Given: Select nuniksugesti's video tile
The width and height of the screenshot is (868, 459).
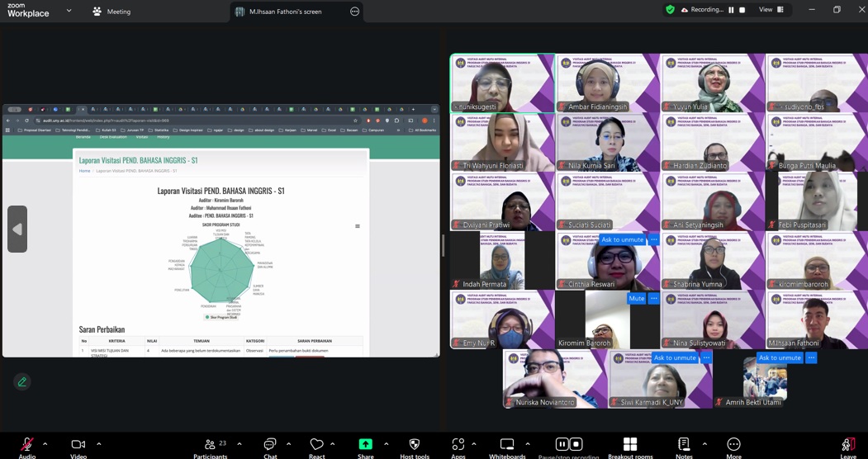Looking at the screenshot, I should pos(503,83).
